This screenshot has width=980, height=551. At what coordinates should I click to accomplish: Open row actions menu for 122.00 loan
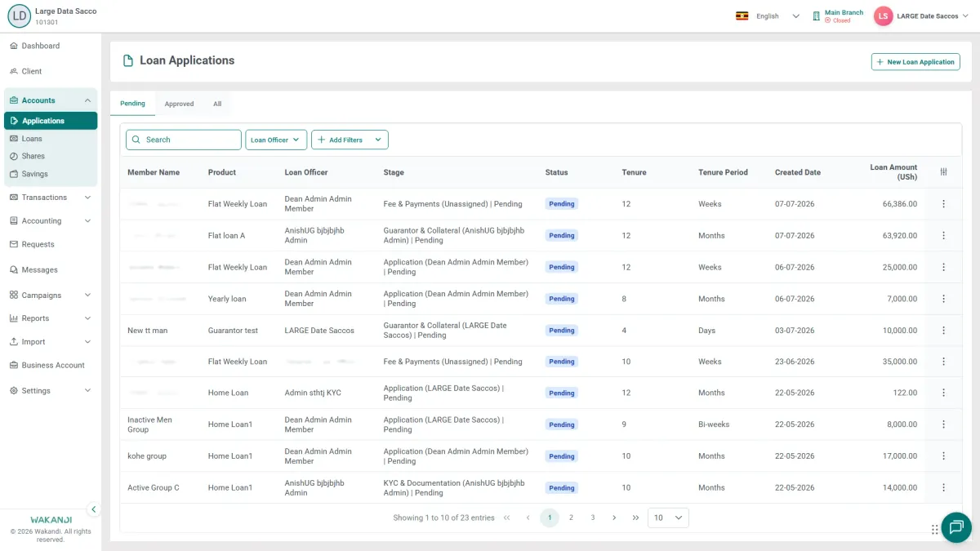tap(943, 393)
